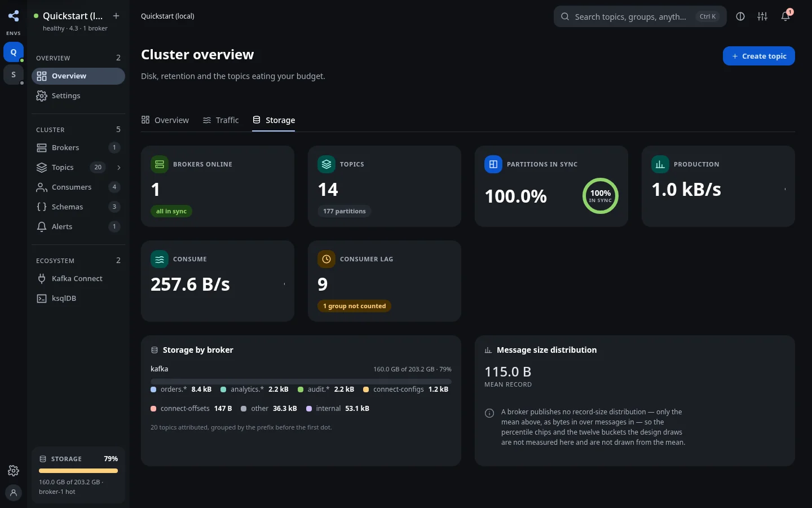Switch to the Traffic tab
Image resolution: width=812 pixels, height=508 pixels.
[x=220, y=120]
